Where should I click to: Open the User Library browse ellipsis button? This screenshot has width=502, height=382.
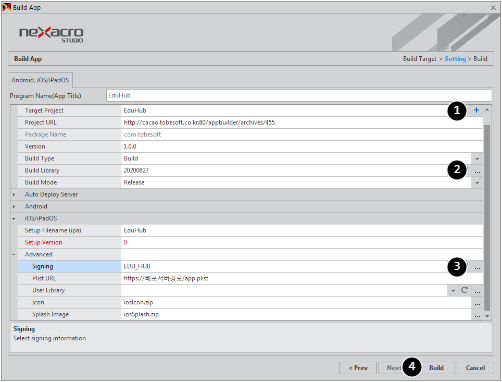point(477,291)
